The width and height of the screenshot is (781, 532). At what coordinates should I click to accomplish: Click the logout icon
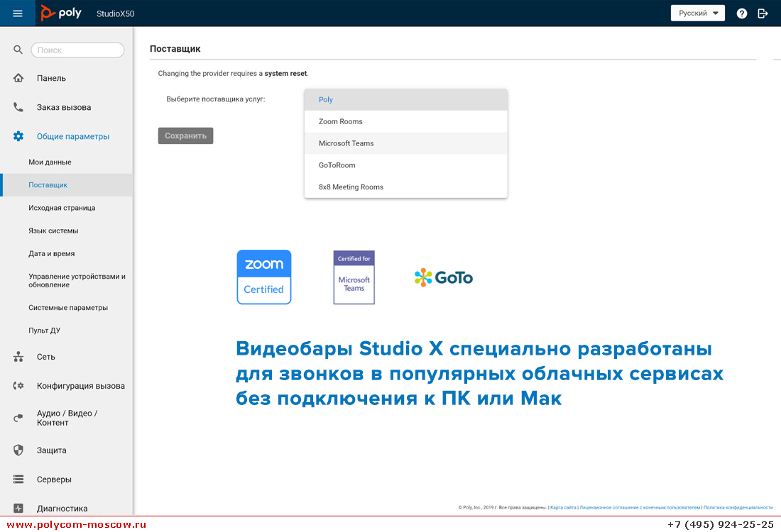[763, 13]
